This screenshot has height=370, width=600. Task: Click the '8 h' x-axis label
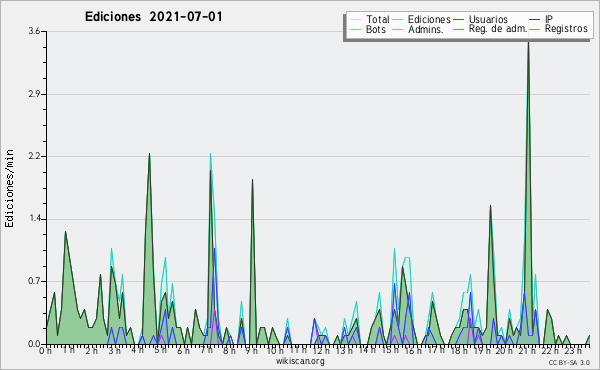pos(229,350)
